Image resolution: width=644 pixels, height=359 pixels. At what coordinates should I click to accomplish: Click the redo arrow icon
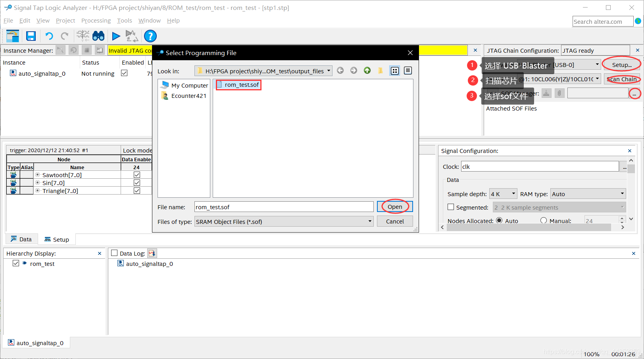(64, 36)
